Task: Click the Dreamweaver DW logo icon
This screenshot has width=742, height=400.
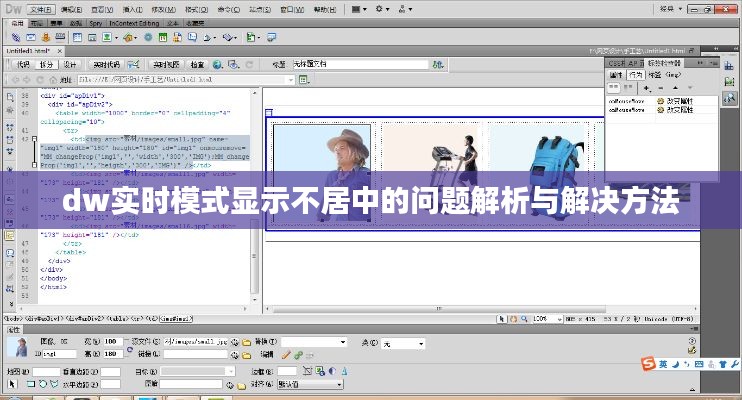Action: click(13, 8)
